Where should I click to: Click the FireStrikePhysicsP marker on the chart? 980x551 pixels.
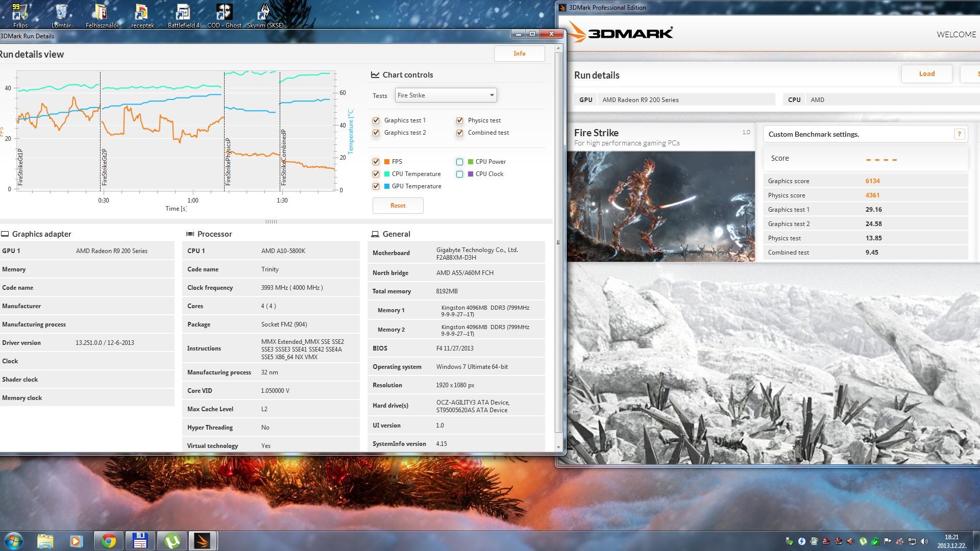pos(228,161)
